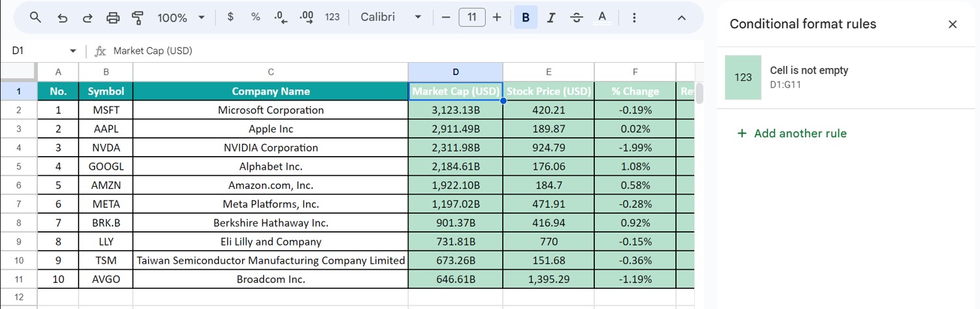980x309 pixels.
Task: Click the Stock Price (USD) header cell
Action: (x=549, y=91)
